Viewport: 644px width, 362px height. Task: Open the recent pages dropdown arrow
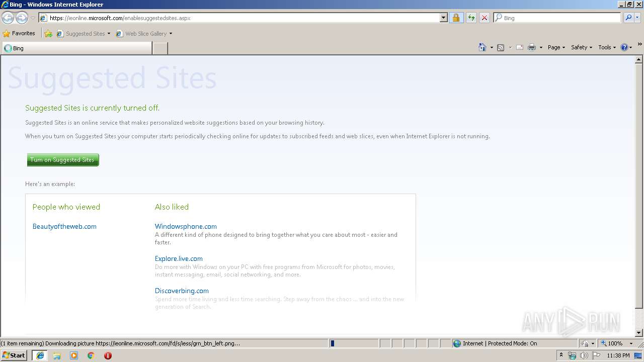[x=33, y=18]
